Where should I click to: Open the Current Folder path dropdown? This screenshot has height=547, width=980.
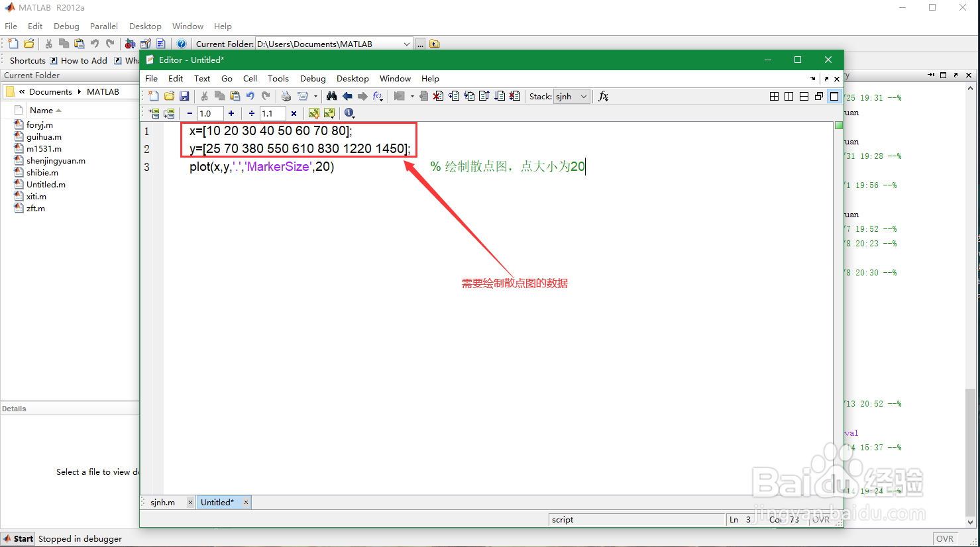[x=407, y=44]
